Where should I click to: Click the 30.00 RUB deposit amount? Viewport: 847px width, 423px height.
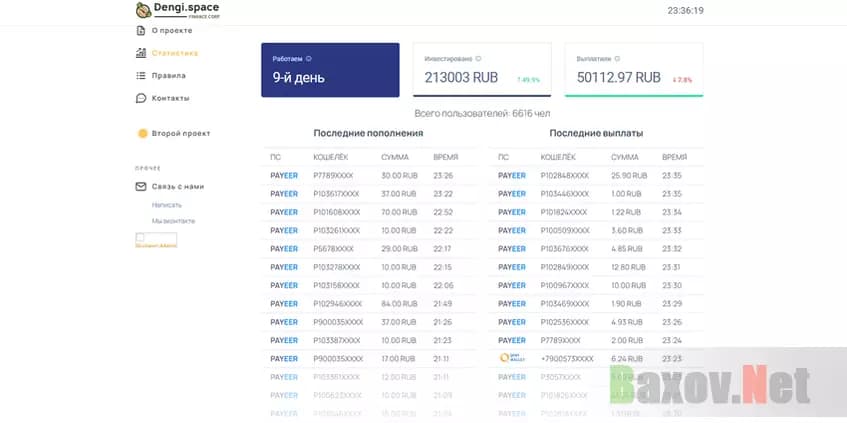click(x=399, y=176)
